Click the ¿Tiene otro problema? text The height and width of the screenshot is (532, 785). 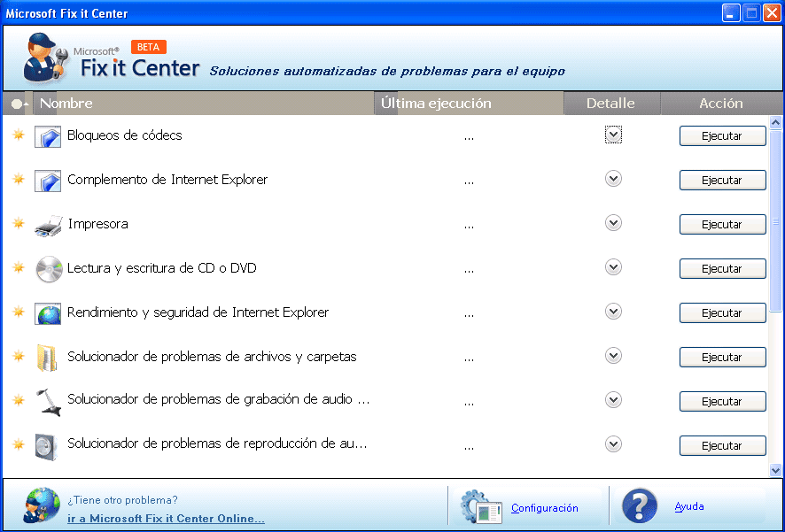click(x=122, y=500)
